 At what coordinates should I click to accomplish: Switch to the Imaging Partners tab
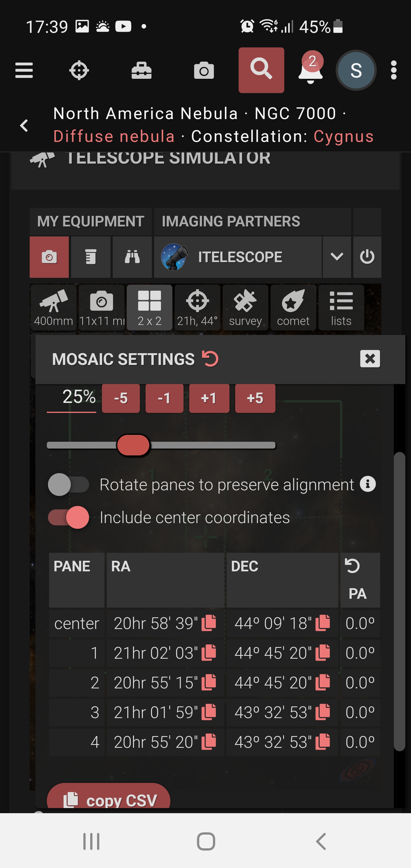click(231, 221)
